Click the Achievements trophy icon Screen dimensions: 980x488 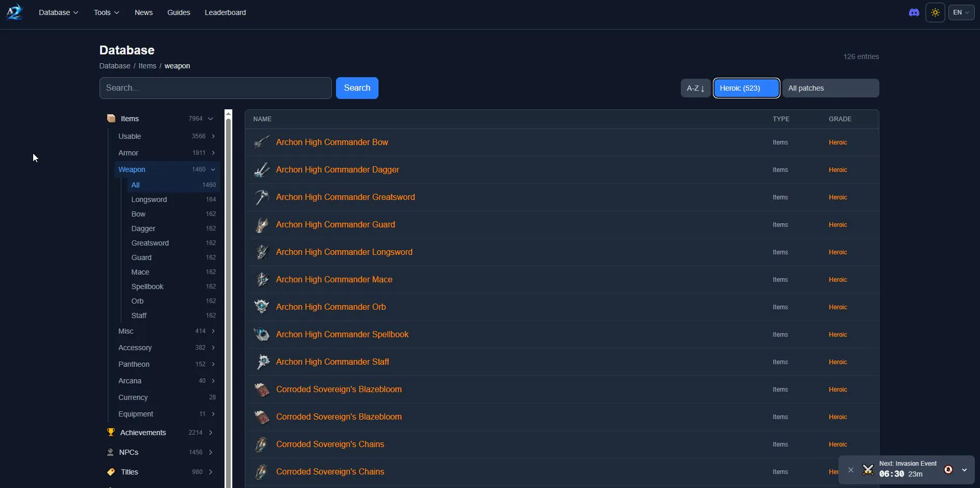110,432
